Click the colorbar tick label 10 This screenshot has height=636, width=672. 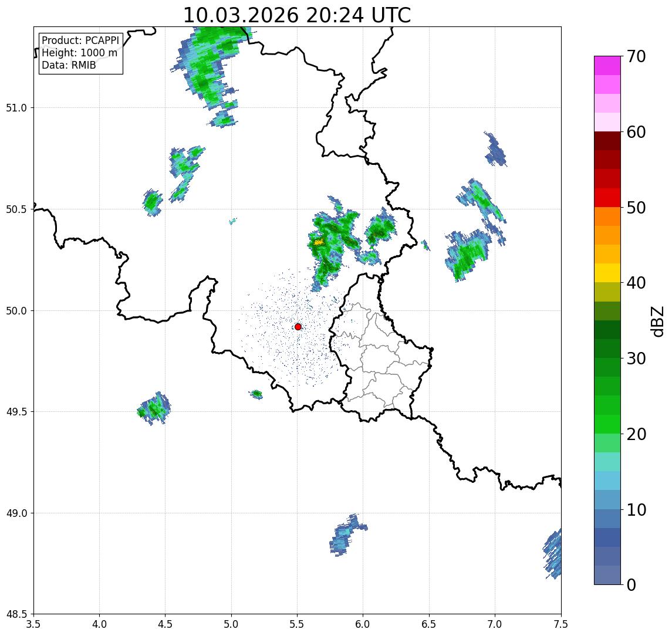[x=636, y=510]
